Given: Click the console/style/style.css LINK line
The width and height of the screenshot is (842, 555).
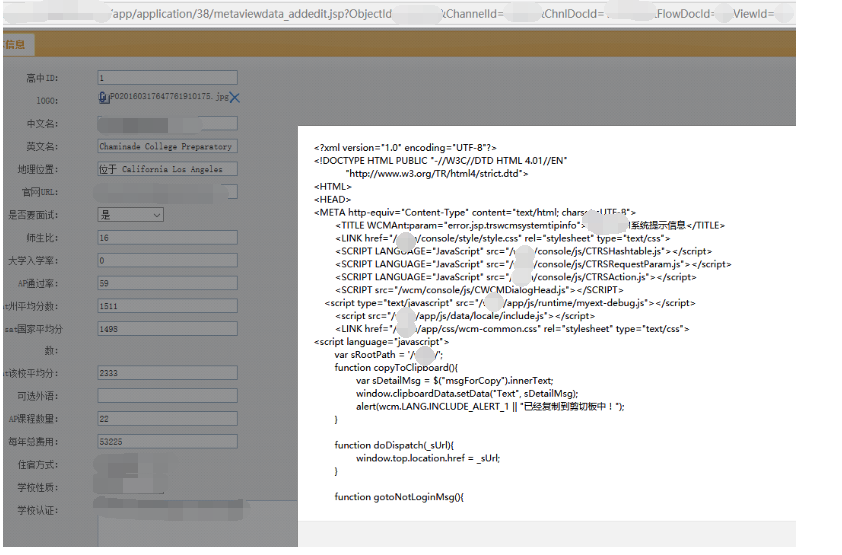Looking at the screenshot, I should point(503,238).
